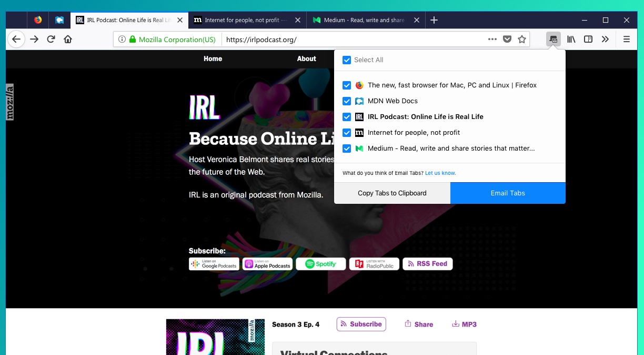Uncheck the IRL Podcast checkbox

click(x=347, y=117)
